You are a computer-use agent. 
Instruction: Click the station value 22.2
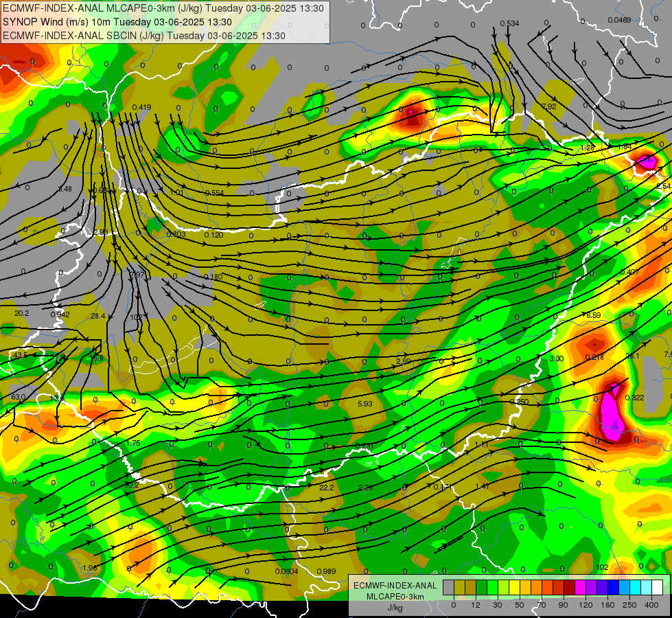click(327, 488)
